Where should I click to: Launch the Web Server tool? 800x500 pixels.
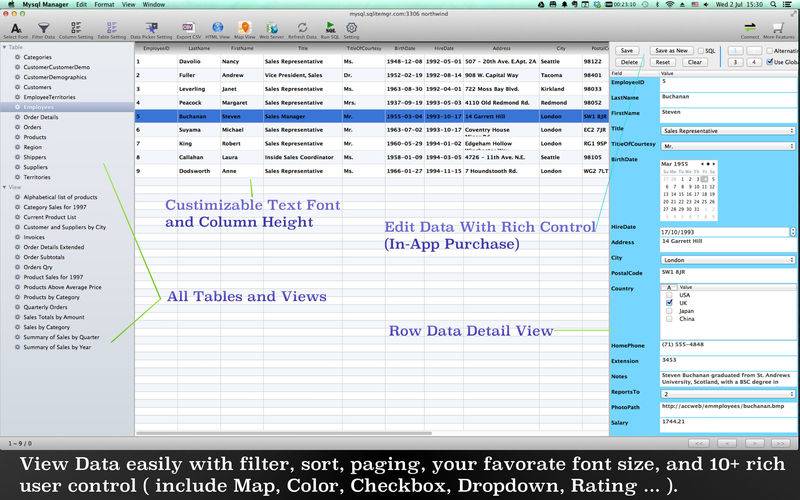(x=271, y=29)
